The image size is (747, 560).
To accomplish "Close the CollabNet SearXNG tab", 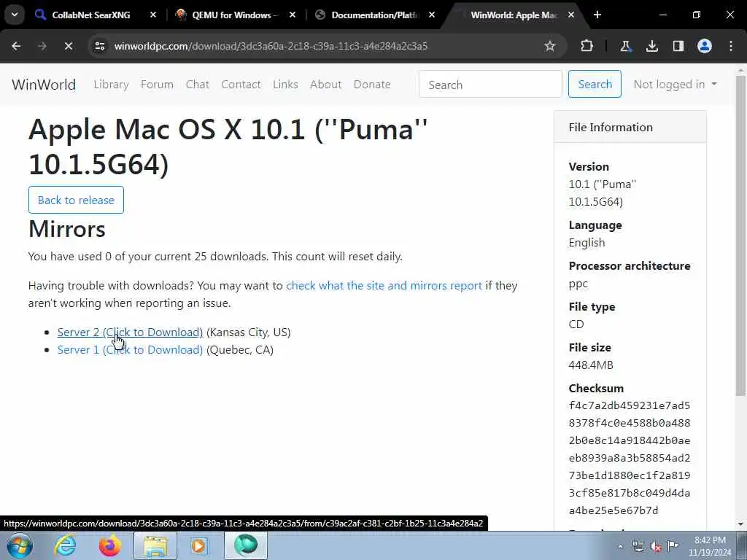I will click(x=153, y=15).
